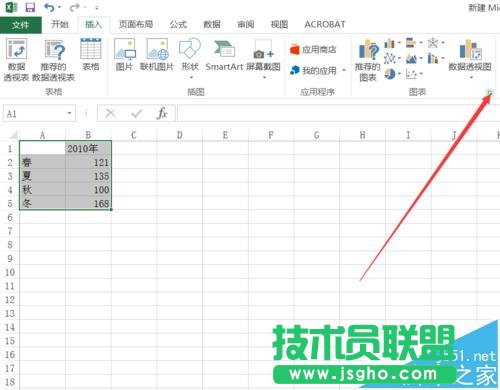Image resolution: width=500 pixels, height=390 pixels.
Task: Click the Redo arrow icon
Action: click(x=75, y=7)
